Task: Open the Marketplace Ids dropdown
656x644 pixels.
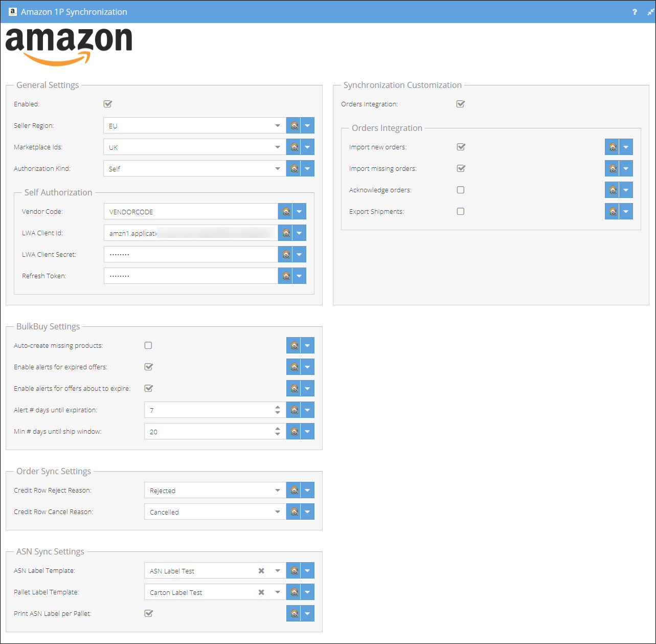Action: tap(278, 147)
